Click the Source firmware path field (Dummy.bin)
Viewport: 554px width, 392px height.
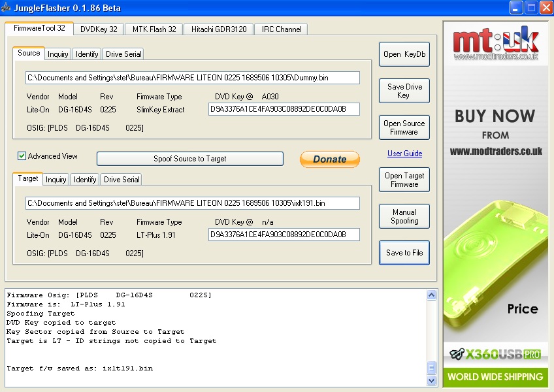coord(193,78)
